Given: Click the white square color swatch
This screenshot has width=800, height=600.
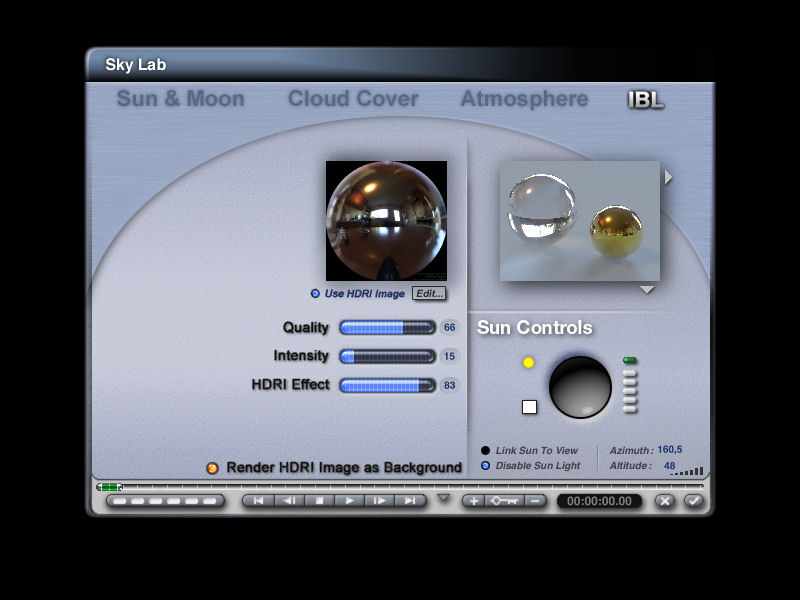Looking at the screenshot, I should 530,407.
